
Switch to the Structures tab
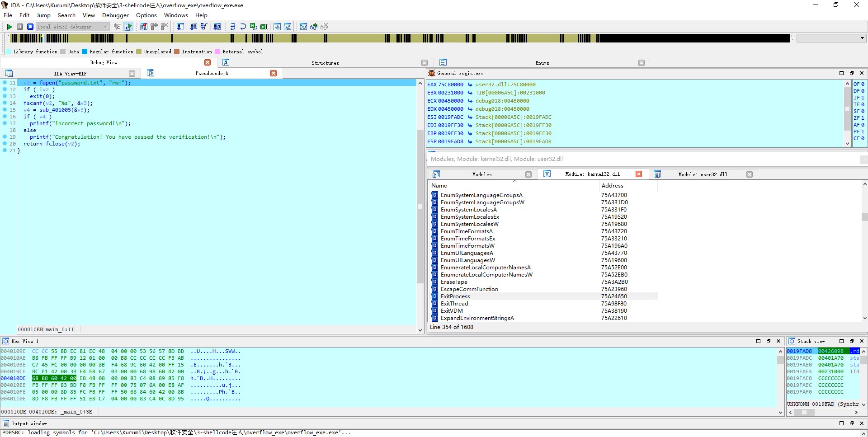pyautogui.click(x=325, y=63)
